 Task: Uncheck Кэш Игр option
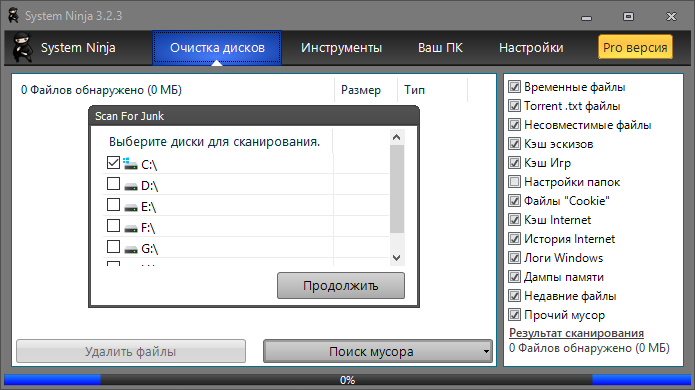514,163
